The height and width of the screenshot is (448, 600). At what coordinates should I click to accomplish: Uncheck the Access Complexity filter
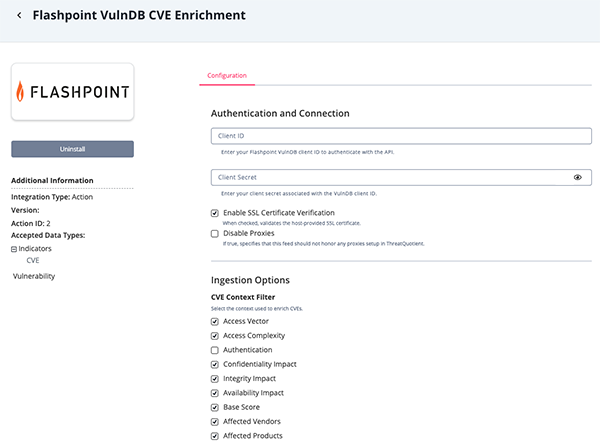pyautogui.click(x=215, y=336)
